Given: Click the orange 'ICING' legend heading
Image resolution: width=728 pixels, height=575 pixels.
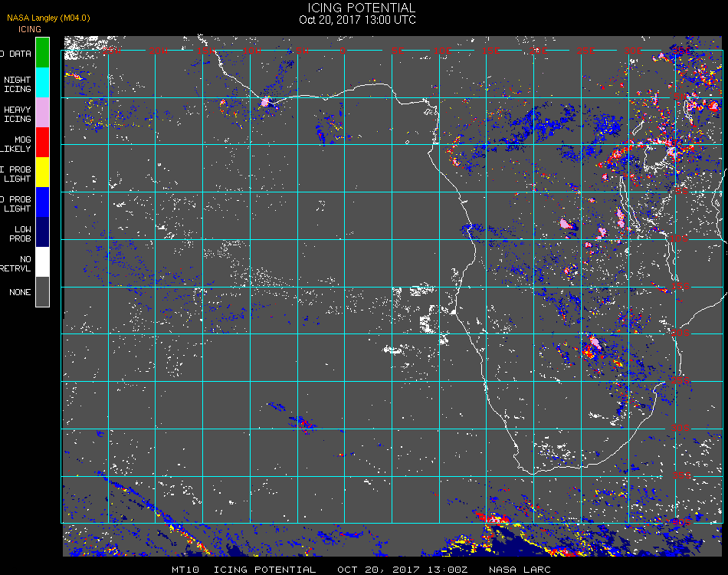Looking at the screenshot, I should click(30, 29).
